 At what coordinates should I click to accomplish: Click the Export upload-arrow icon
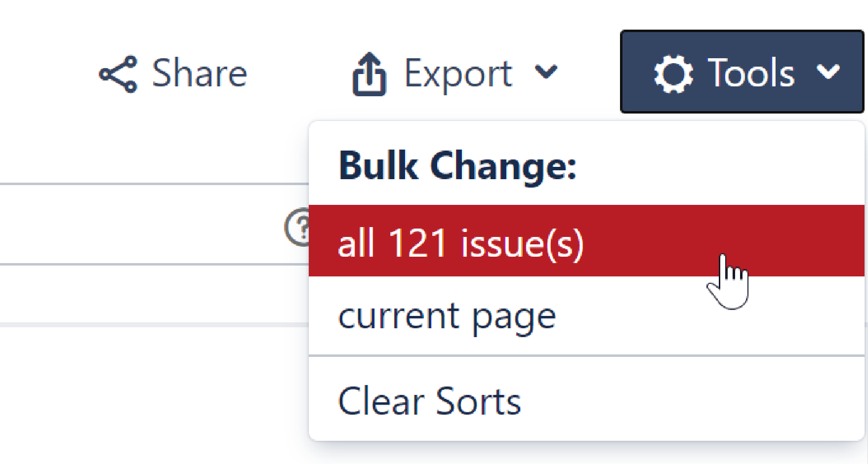tap(369, 74)
